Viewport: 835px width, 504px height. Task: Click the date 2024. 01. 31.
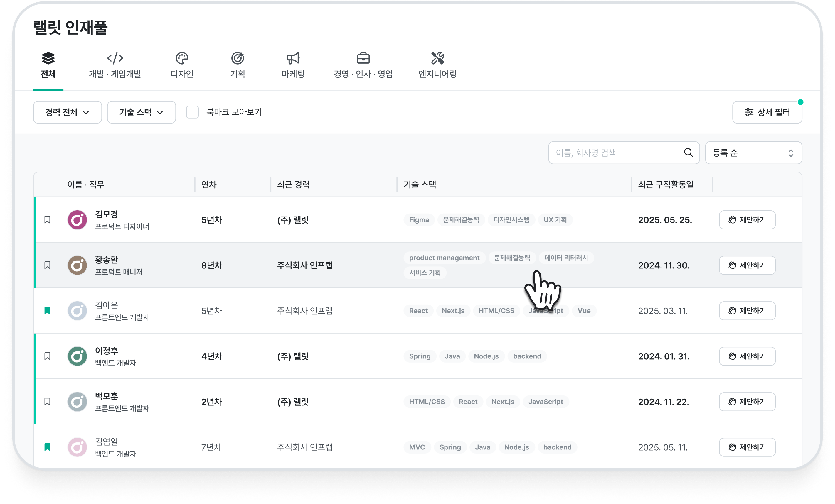pos(664,356)
